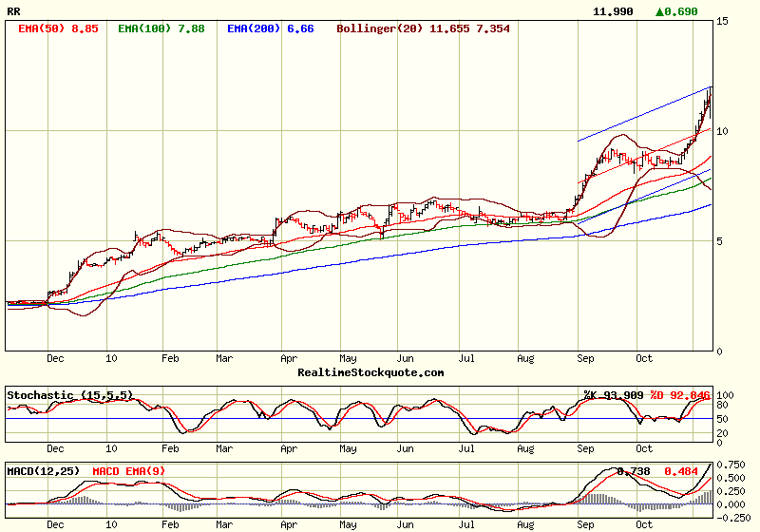
Task: Click the Bollinger(20) legend label
Action: (x=381, y=28)
